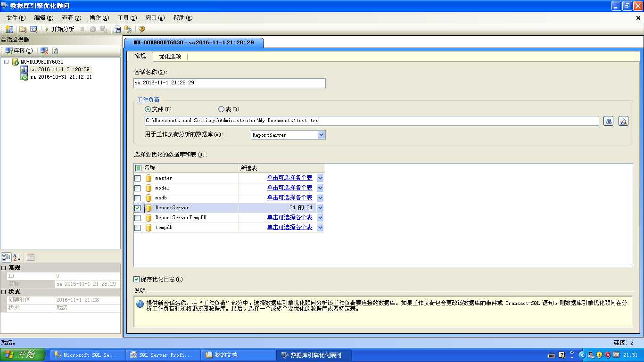
Task: Click the property pages icon in properties panel
Action: click(30, 257)
